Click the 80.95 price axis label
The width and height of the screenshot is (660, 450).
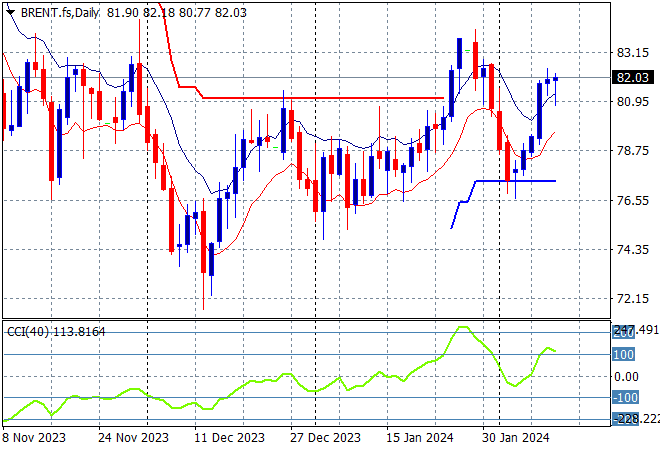click(x=633, y=101)
